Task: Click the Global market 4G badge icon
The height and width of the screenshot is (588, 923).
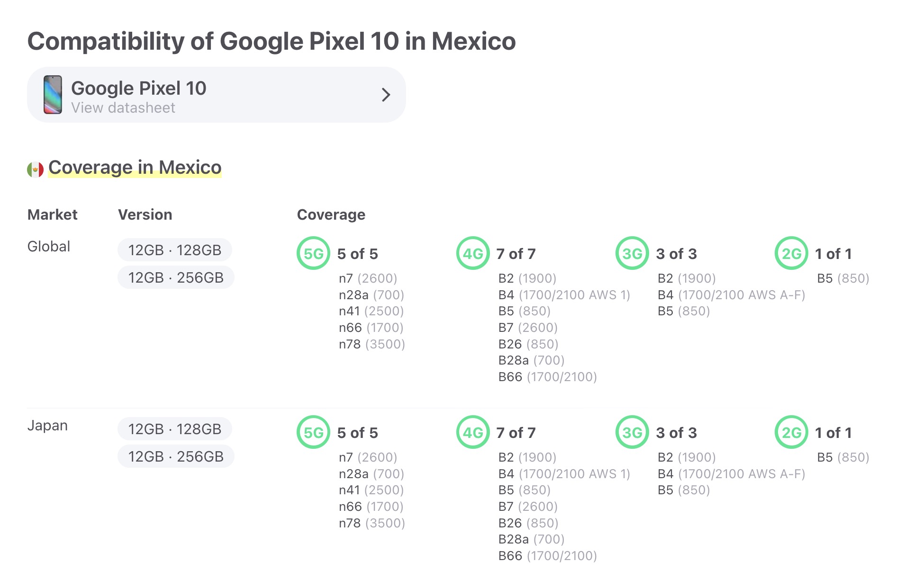Action: pos(472,253)
